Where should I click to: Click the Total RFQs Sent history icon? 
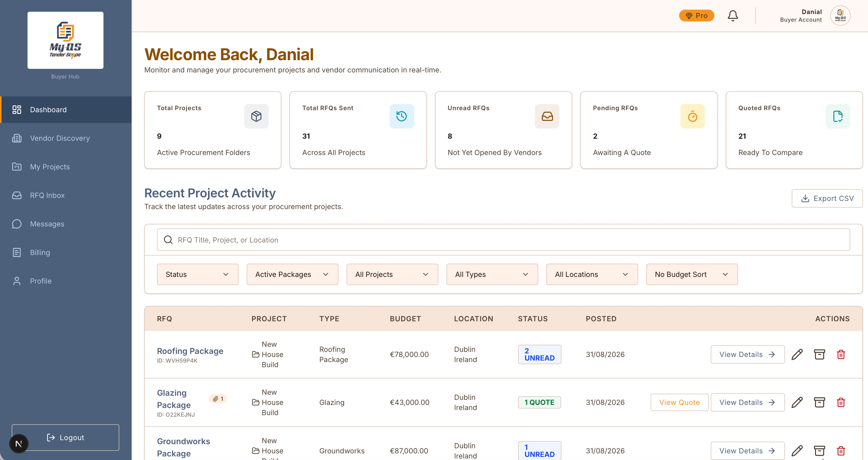[402, 116]
